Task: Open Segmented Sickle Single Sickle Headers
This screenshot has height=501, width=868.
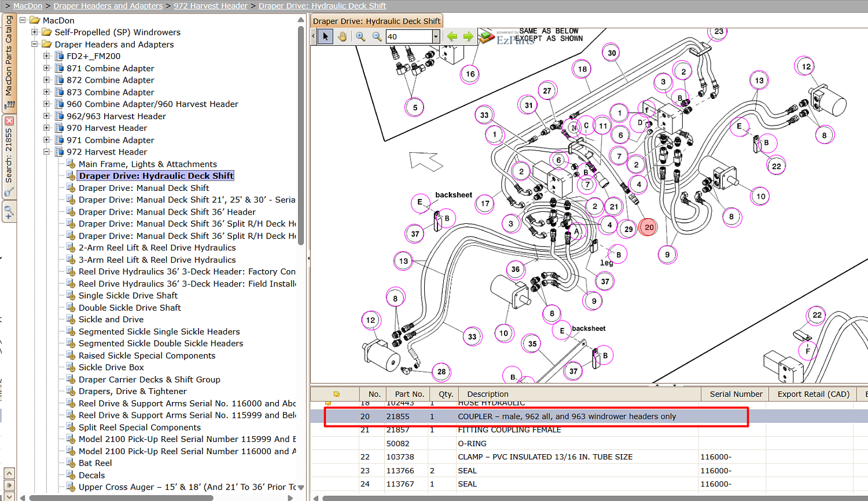Action: (159, 331)
